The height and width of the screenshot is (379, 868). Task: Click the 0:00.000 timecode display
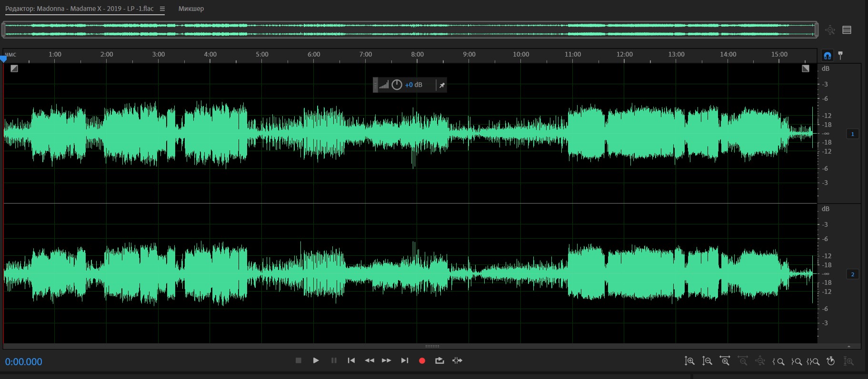[x=24, y=362]
